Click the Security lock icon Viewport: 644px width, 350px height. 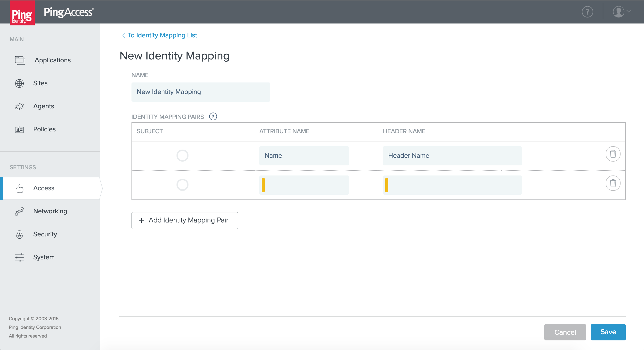click(19, 234)
